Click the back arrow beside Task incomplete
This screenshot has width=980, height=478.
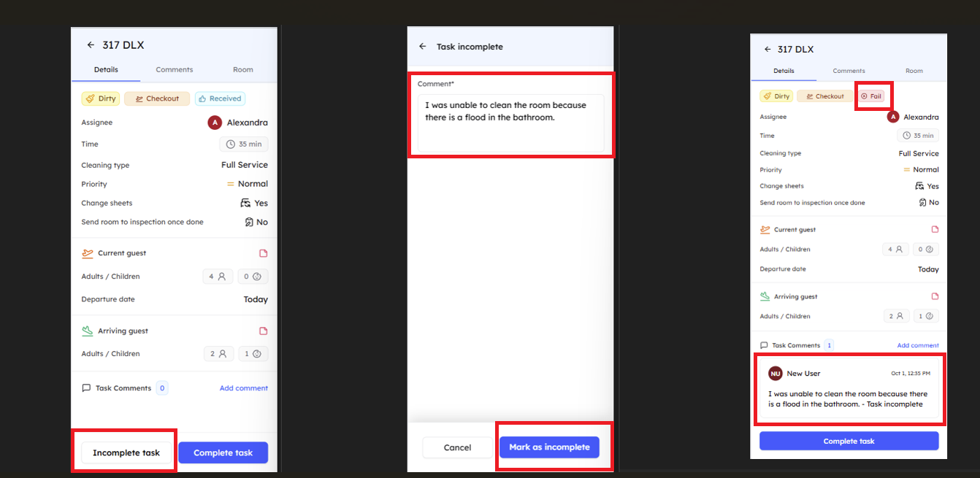point(422,47)
